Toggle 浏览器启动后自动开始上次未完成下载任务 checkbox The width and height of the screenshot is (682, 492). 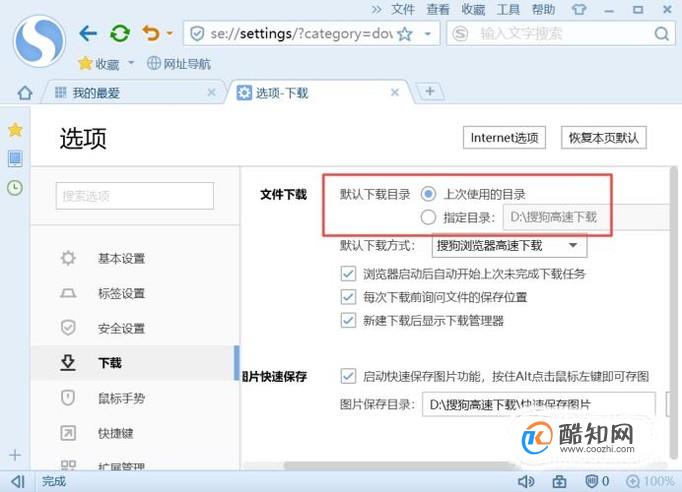coord(348,274)
